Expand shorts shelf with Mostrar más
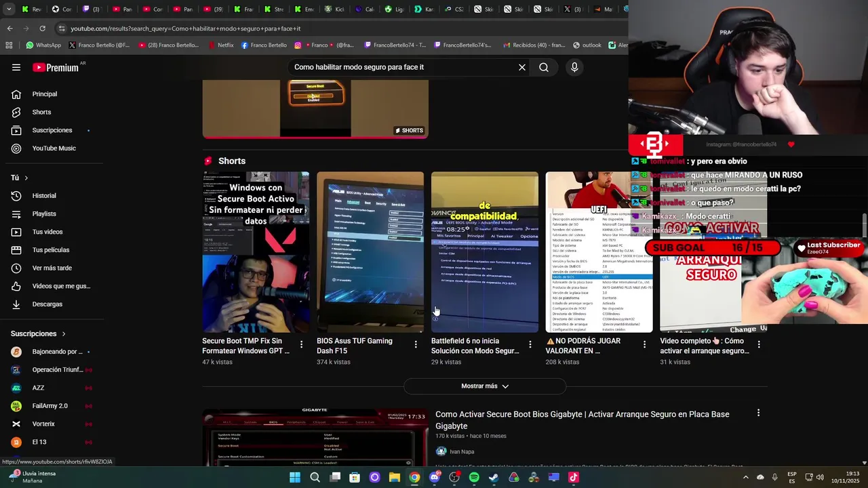The image size is (868, 488). [485, 386]
